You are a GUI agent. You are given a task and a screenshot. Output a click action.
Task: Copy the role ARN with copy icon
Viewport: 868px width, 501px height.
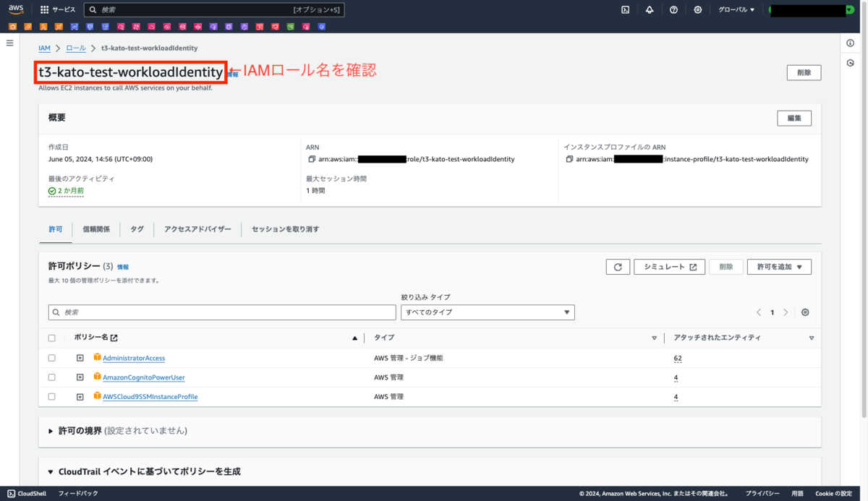click(x=312, y=159)
